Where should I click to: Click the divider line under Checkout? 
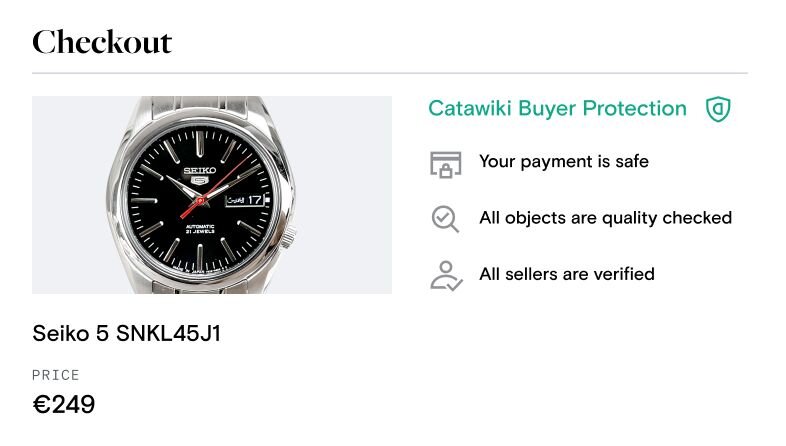(x=390, y=73)
